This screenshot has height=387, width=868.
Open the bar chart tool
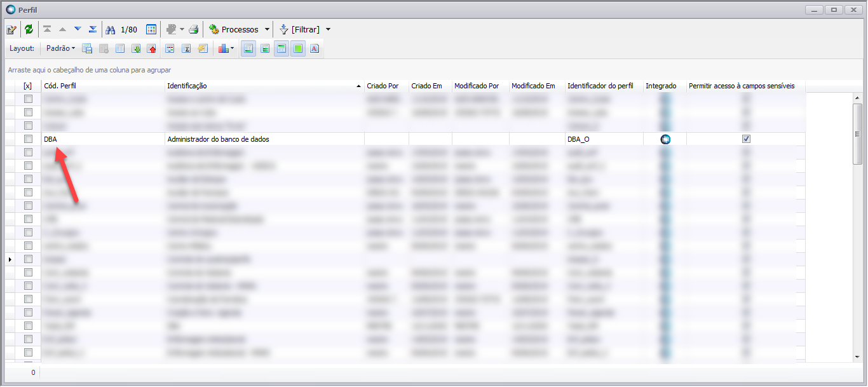(223, 48)
